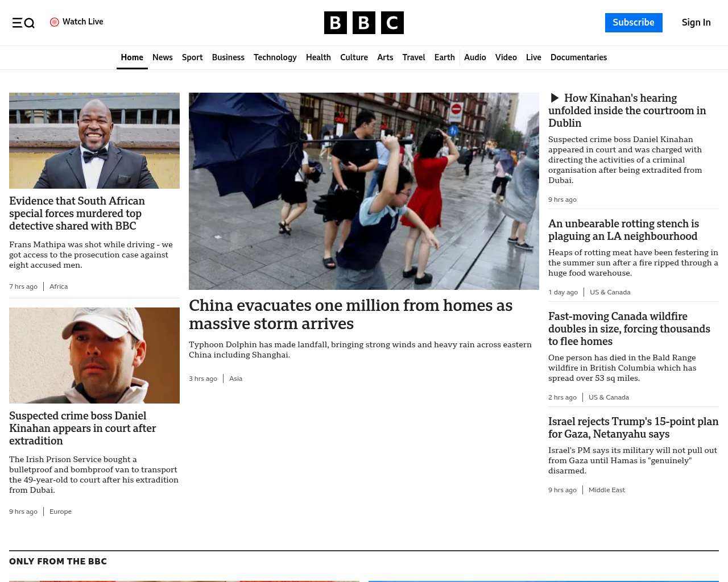
Task: Click the BBC logo
Action: click(364, 23)
